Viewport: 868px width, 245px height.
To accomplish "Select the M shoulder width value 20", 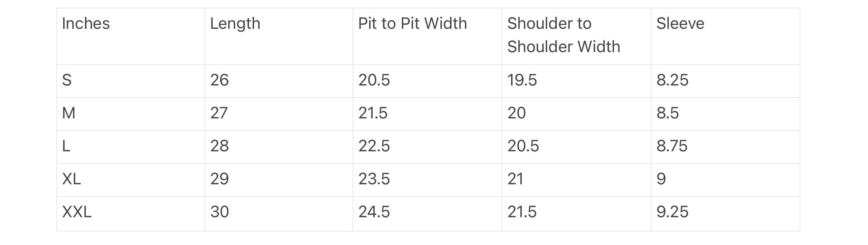I will pyautogui.click(x=517, y=113).
